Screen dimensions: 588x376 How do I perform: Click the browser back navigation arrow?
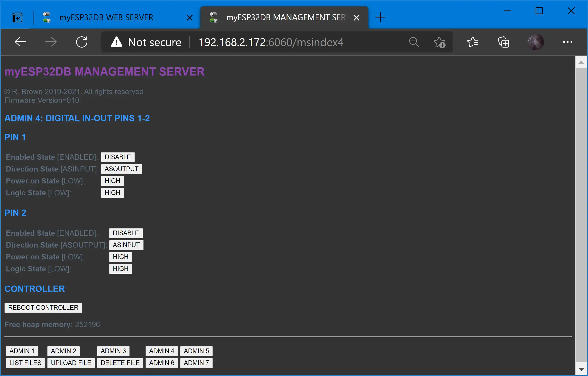pyautogui.click(x=20, y=42)
